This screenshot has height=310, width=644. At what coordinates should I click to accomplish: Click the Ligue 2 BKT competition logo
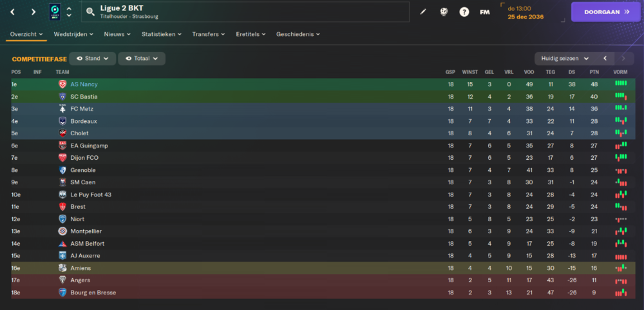(55, 12)
